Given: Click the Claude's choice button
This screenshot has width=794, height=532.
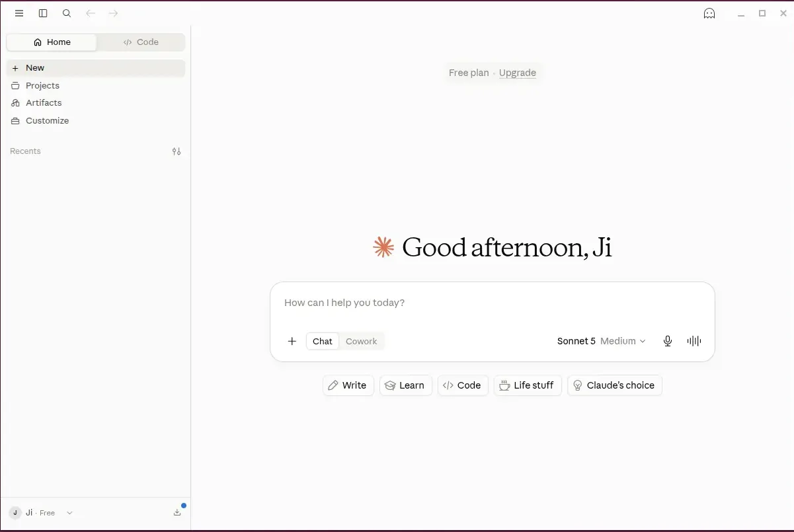Looking at the screenshot, I should (x=615, y=386).
